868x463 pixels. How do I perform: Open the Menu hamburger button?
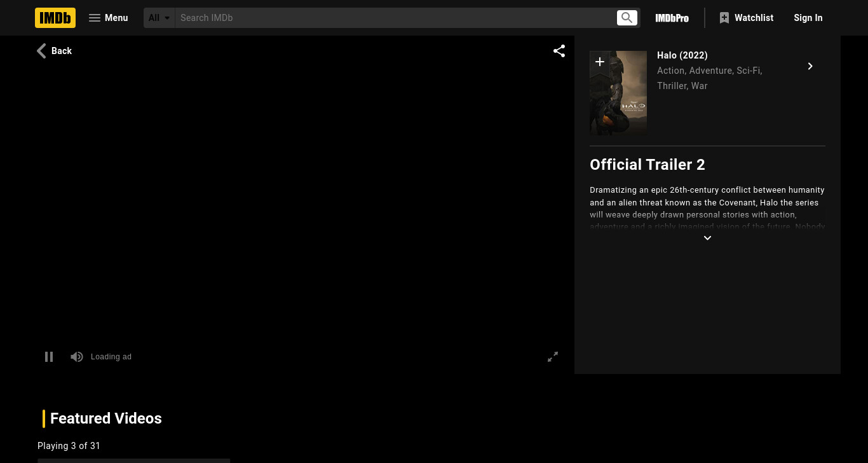click(108, 18)
